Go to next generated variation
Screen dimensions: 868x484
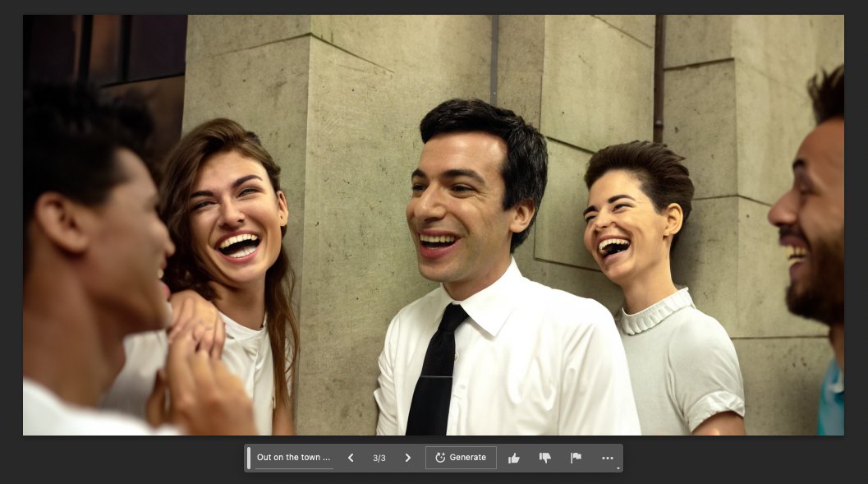pos(408,458)
